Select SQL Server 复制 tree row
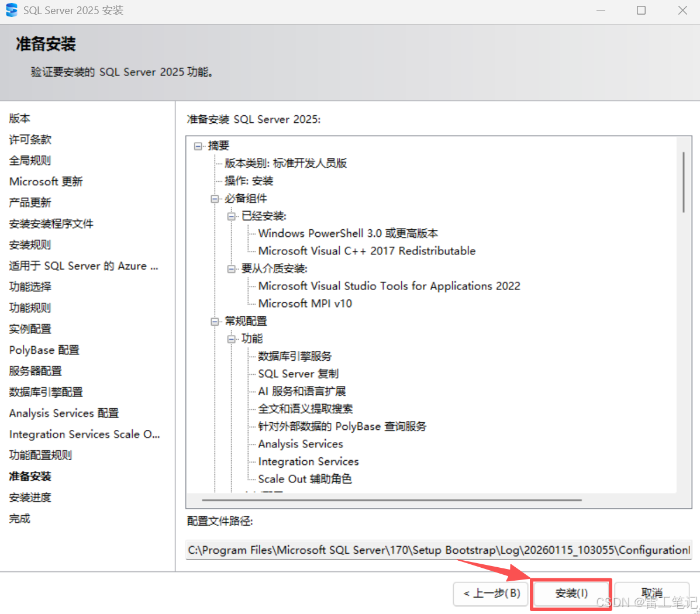Screen dimensions: 700x614 tap(299, 374)
